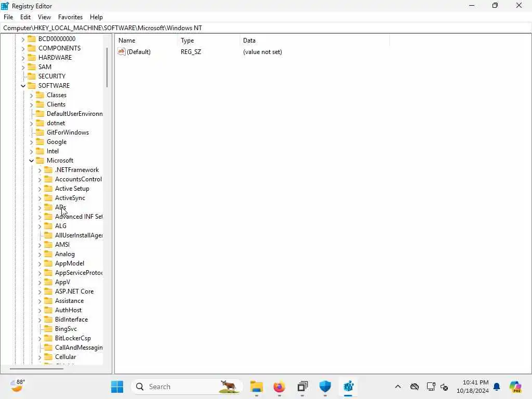Open the Task View taskbar icon
532x399 pixels.
pos(302,387)
